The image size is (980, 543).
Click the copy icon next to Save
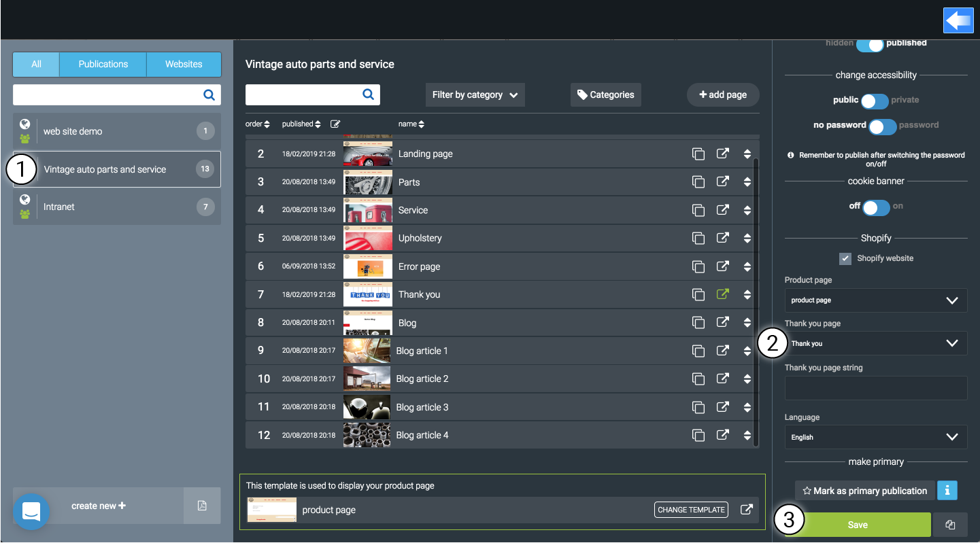pos(950,525)
